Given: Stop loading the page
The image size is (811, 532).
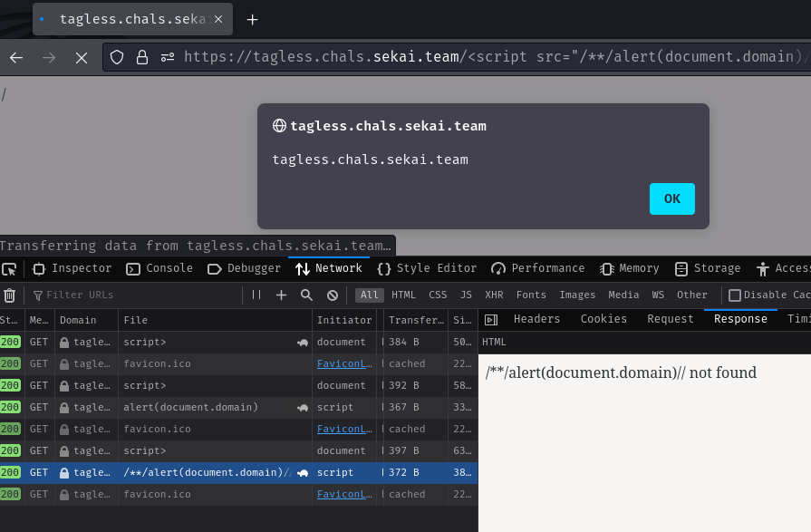Looking at the screenshot, I should (82, 57).
